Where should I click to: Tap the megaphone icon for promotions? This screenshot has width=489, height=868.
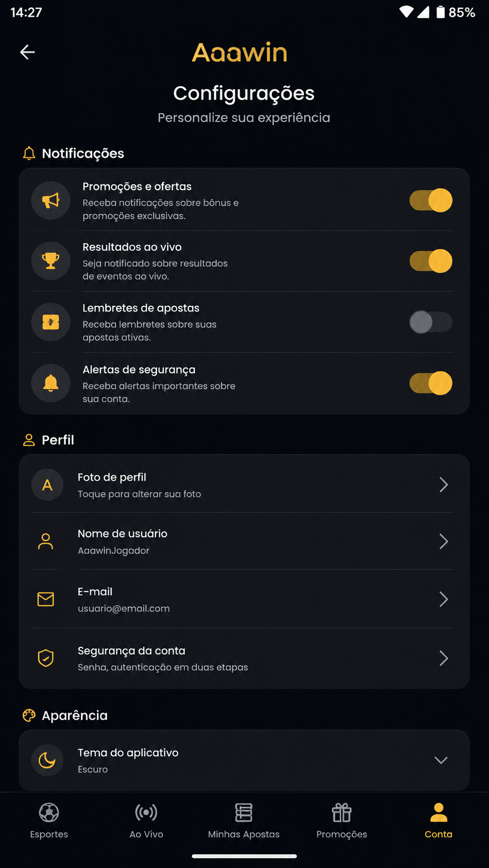[50, 200]
